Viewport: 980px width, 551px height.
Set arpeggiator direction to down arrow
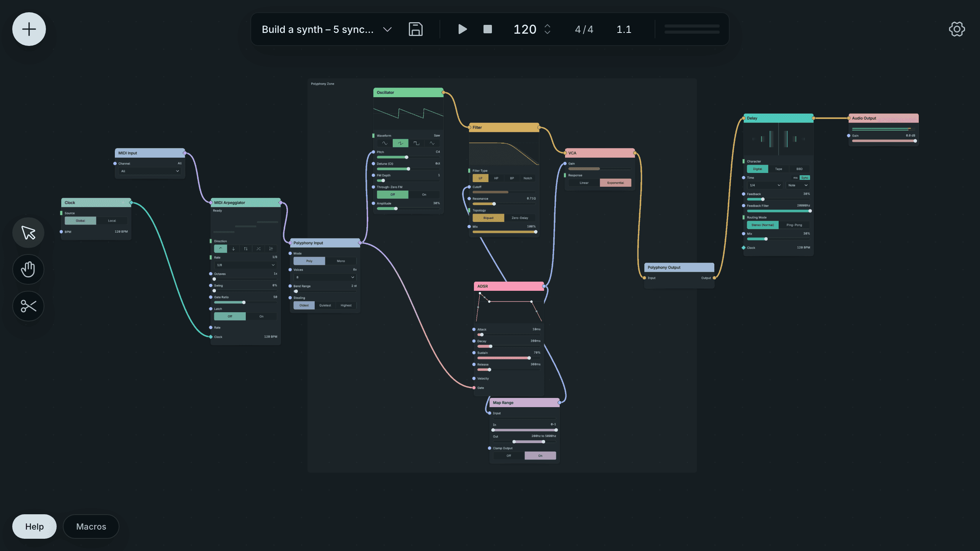click(233, 249)
